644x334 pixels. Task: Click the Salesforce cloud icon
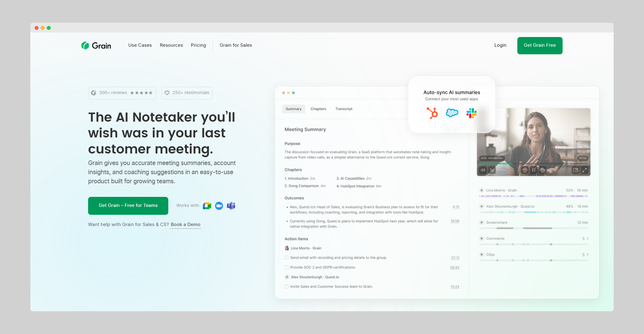[x=452, y=113]
